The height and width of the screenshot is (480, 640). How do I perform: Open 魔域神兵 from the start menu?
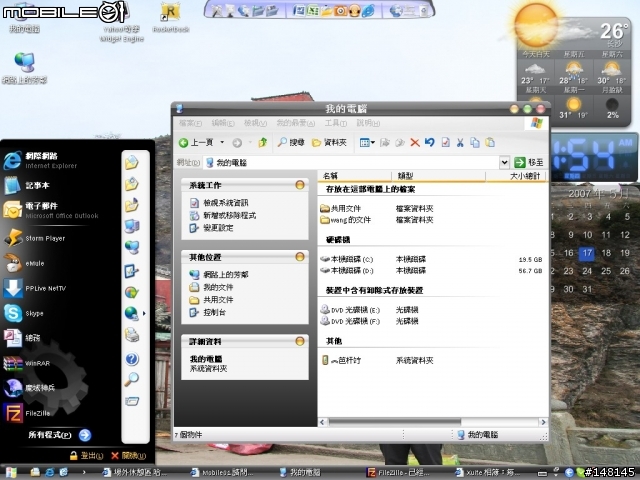coord(29,388)
